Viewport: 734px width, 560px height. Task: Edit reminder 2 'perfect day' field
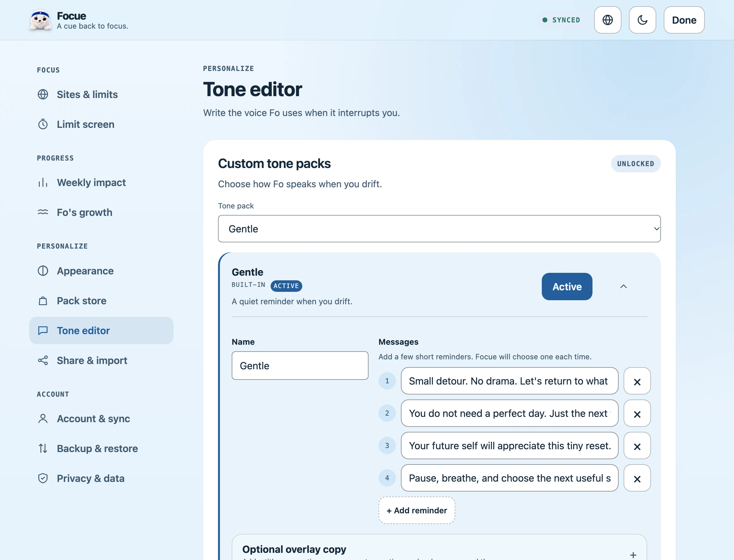509,413
